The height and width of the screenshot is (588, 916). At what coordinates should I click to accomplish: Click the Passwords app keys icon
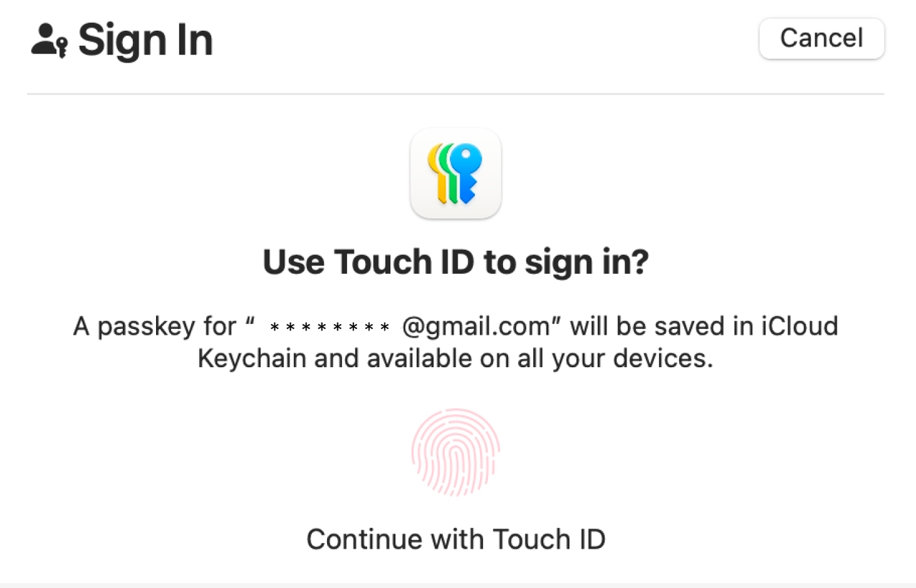click(x=456, y=173)
